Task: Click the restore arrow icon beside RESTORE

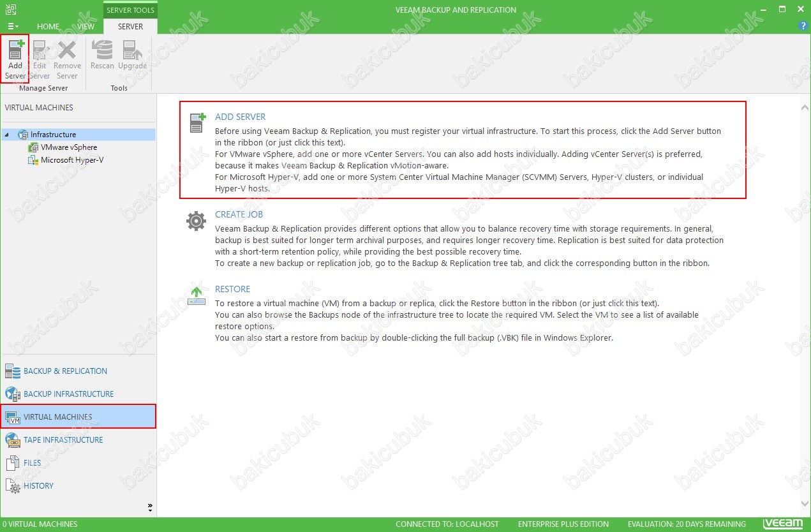Action: click(196, 295)
